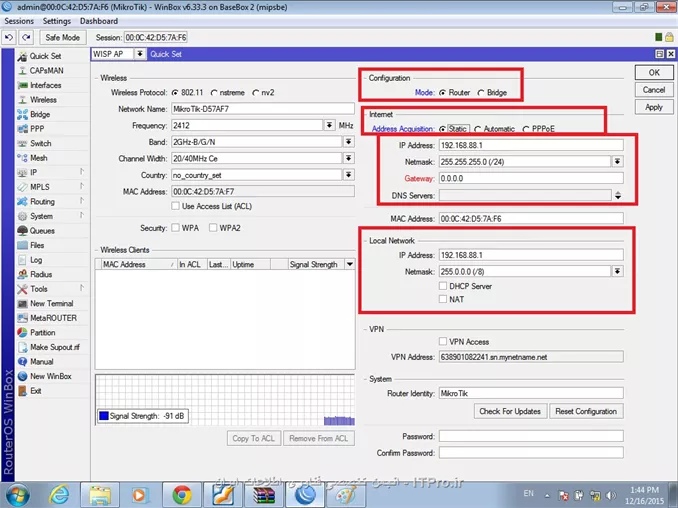Image resolution: width=678 pixels, height=508 pixels.
Task: Open Google Chrome from the taskbar
Action: click(182, 495)
